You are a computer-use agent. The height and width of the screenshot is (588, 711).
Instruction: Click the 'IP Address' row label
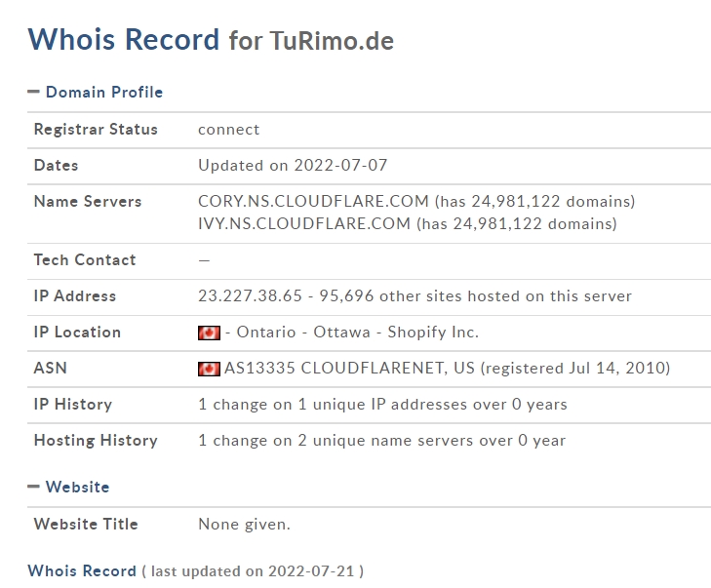tap(75, 296)
